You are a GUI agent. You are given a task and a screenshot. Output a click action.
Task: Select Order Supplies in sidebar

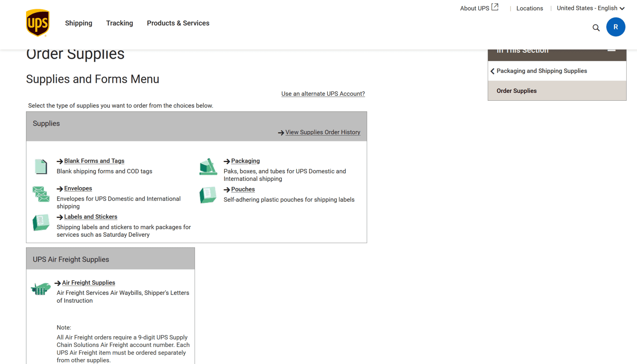pos(516,91)
